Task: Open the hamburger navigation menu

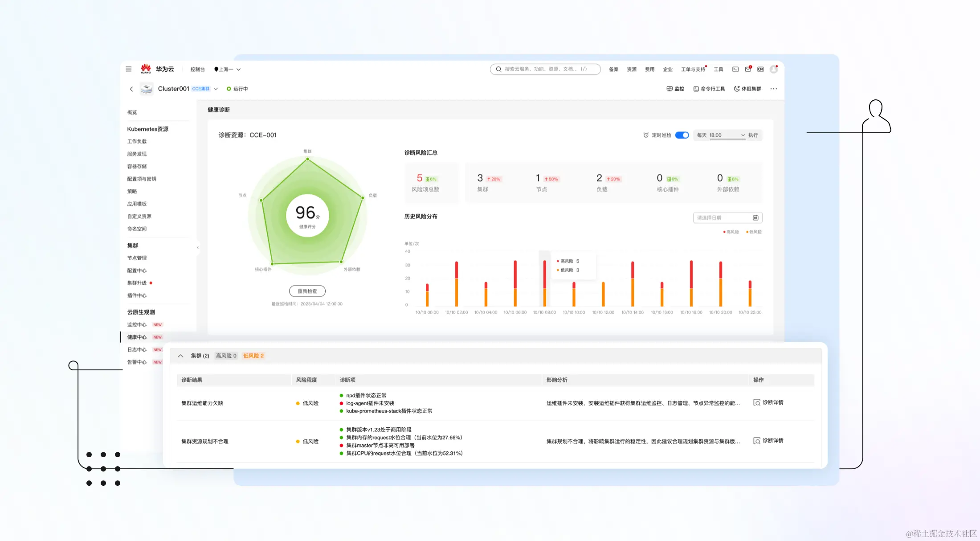Action: 129,69
